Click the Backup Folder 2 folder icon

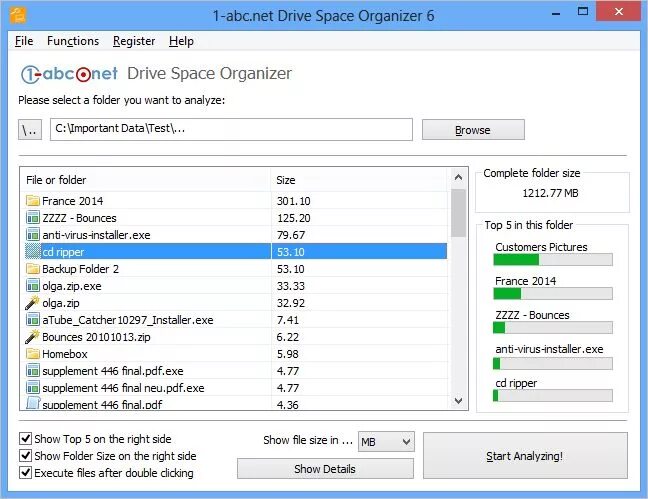pyautogui.click(x=33, y=269)
